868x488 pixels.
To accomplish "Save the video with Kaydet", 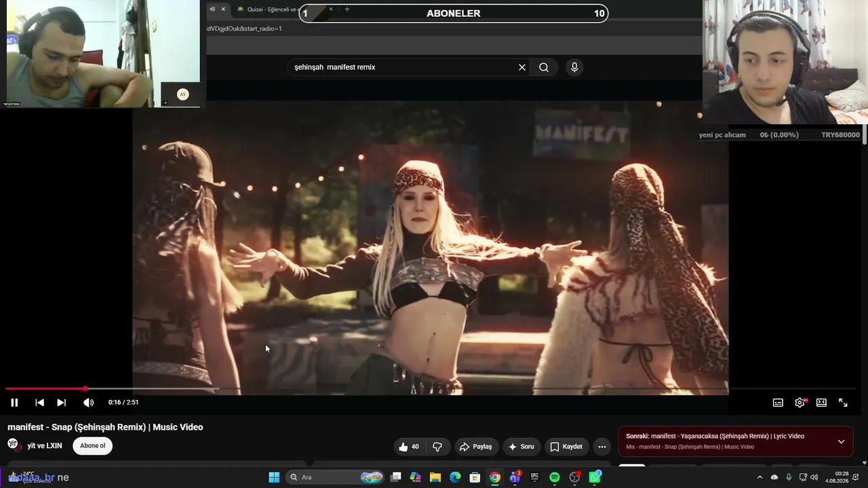I will (x=566, y=447).
